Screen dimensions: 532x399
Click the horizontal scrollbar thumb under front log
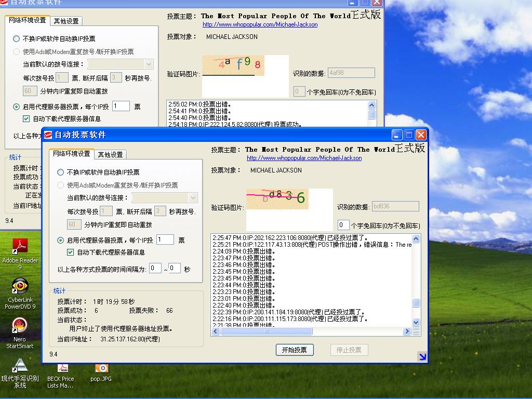click(267, 331)
